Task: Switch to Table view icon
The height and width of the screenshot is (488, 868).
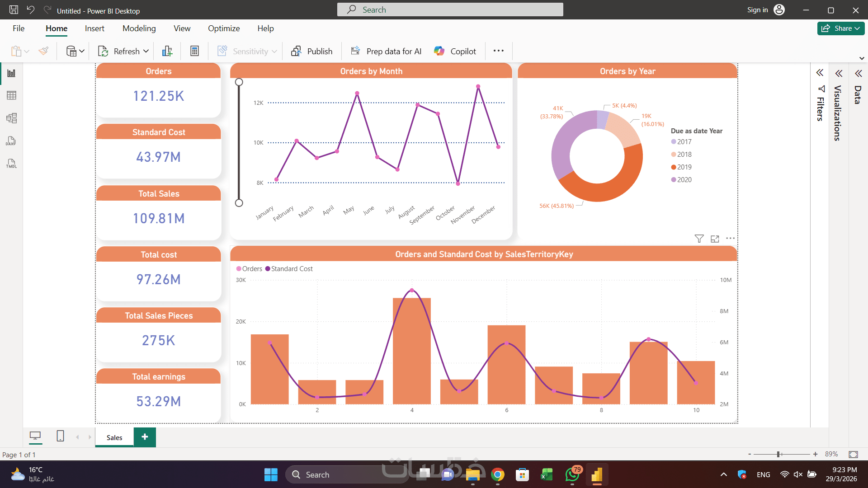Action: (11, 95)
